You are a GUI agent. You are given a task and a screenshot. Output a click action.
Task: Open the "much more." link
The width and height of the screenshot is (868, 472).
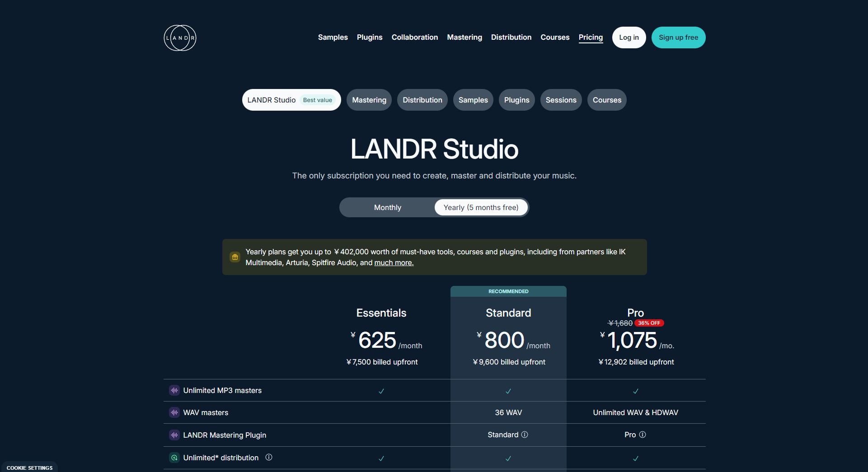394,262
